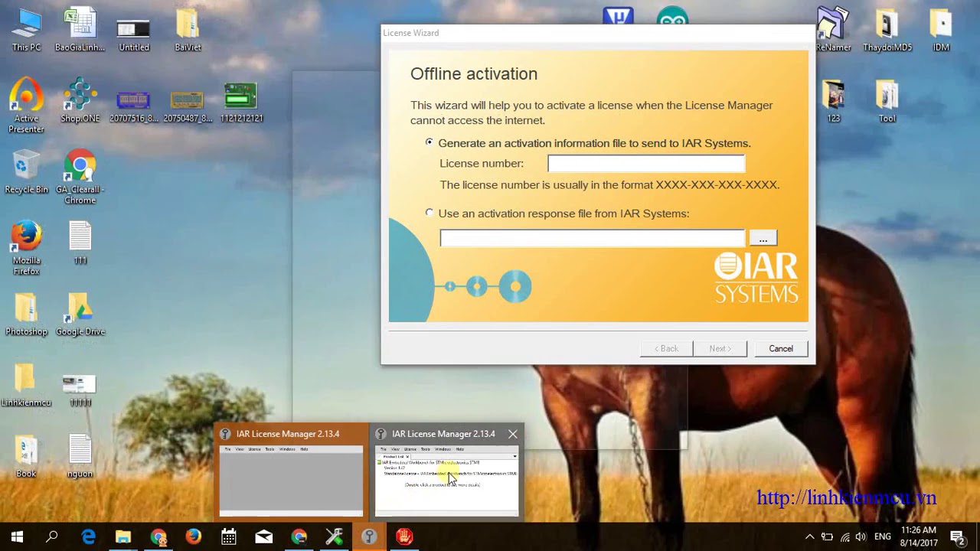Select the 20750487_8 image file icon
Screen dimensions: 980x551
click(x=188, y=106)
